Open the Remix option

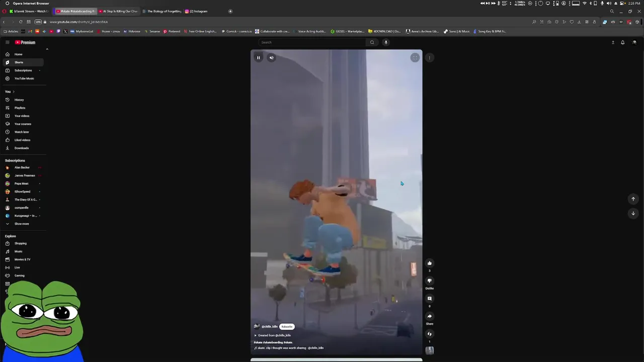click(x=430, y=334)
